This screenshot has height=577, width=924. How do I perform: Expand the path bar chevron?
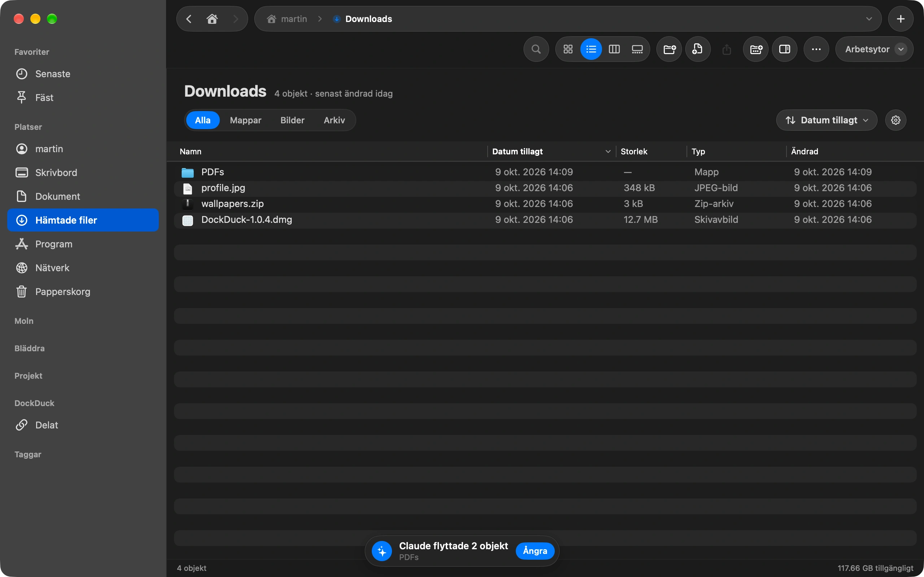pyautogui.click(x=869, y=19)
